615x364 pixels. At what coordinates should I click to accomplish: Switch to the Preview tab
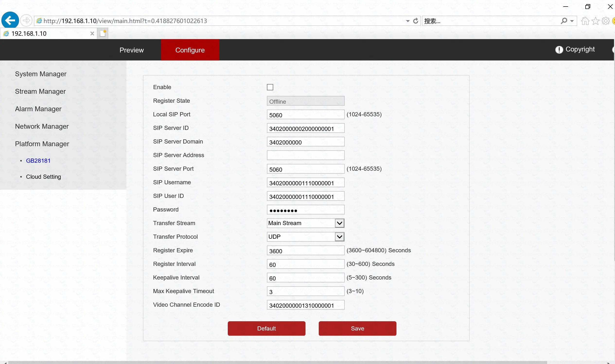pos(131,50)
